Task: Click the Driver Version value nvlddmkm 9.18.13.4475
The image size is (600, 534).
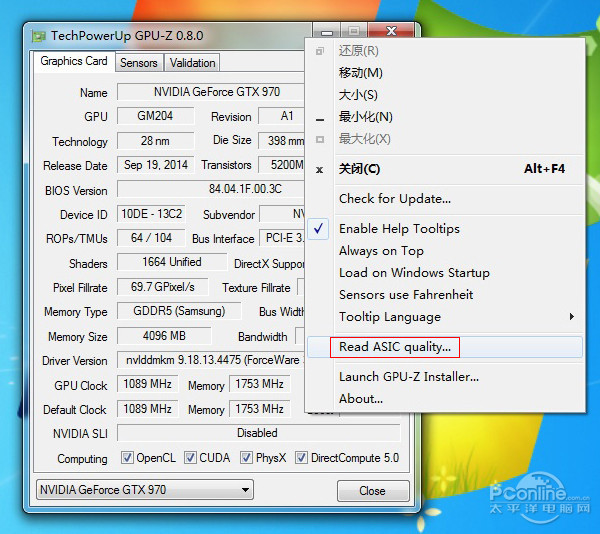Action: (210, 360)
